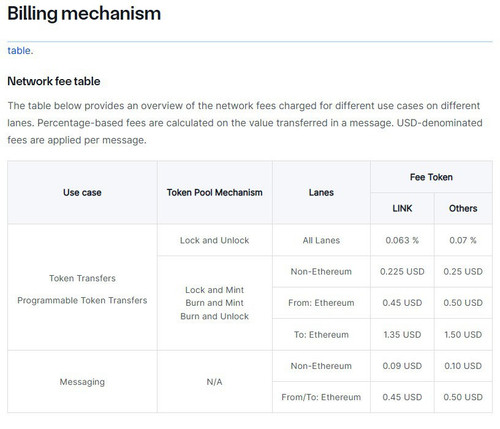
Task: Select the 0.07 % fee value
Action: pyautogui.click(x=463, y=240)
